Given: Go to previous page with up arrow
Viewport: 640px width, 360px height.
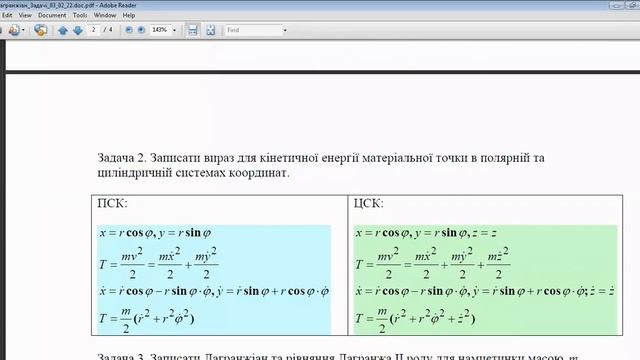Looking at the screenshot, I should pos(62,30).
